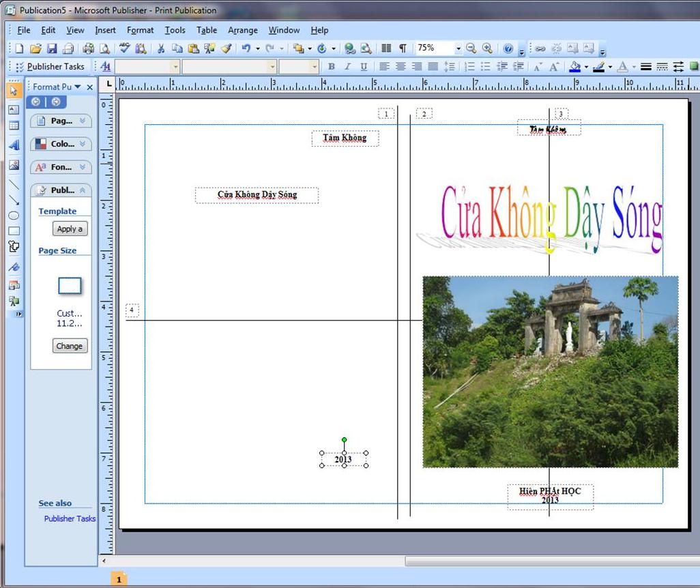The height and width of the screenshot is (588, 700).
Task: Open the Line Color swatch
Action: coord(598,67)
